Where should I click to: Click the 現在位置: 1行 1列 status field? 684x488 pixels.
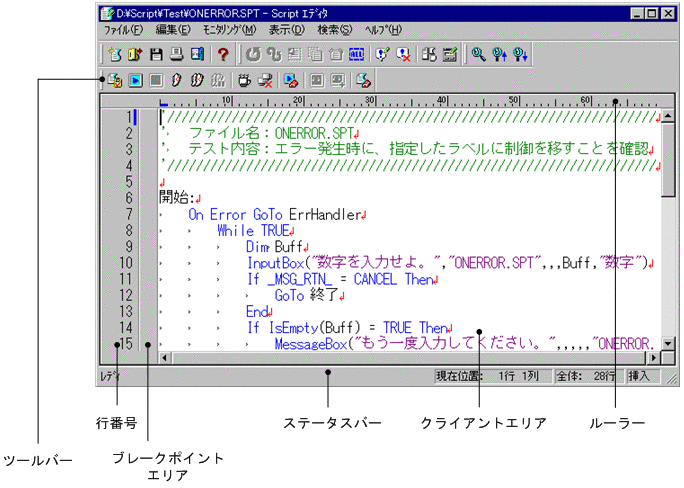coord(493,376)
